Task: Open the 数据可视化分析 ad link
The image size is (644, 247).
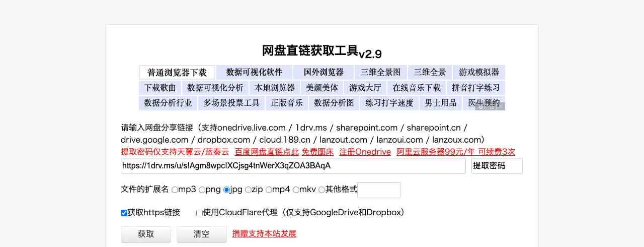Action: point(215,88)
